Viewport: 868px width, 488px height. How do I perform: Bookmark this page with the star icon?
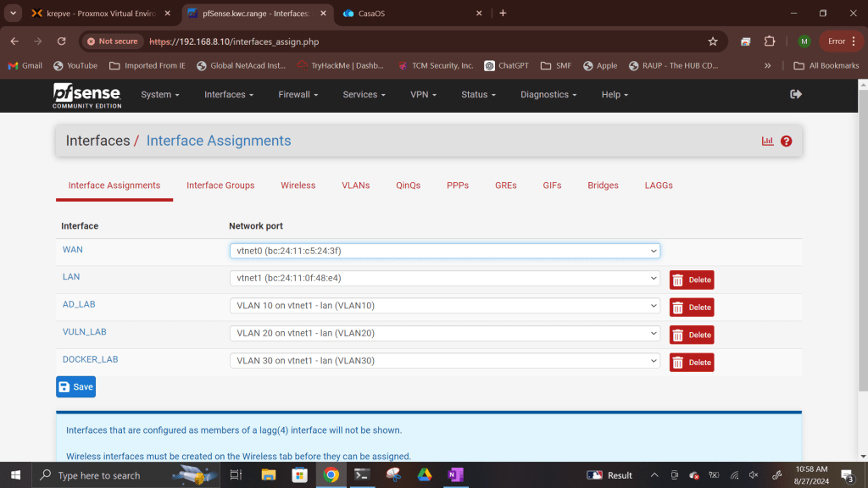[x=713, y=42]
